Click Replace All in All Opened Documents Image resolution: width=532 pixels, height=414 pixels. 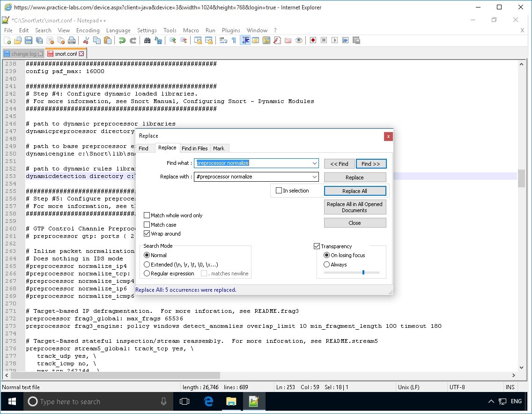click(x=355, y=207)
